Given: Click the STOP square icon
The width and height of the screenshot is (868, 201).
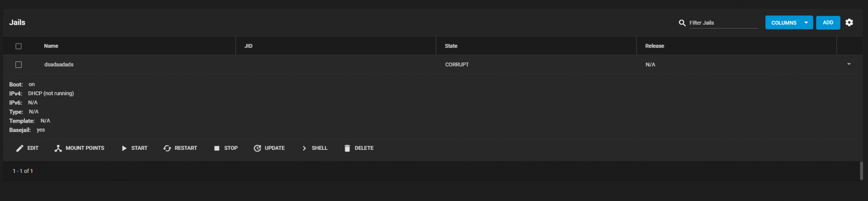Looking at the screenshot, I should click(x=217, y=148).
